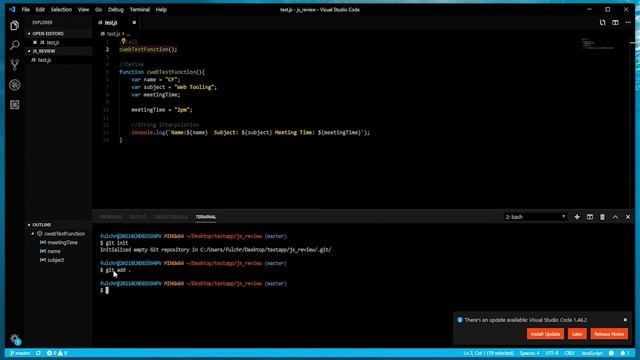Click the info icon in update notification
Image resolution: width=640 pixels, height=360 pixels.
460,320
